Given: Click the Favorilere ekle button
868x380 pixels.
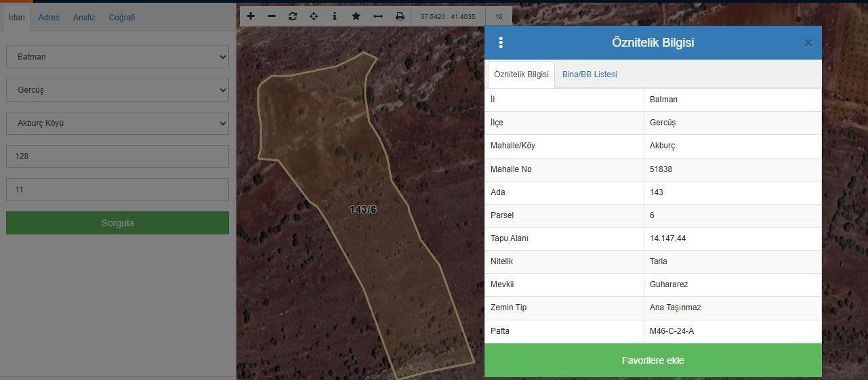Looking at the screenshot, I should tap(653, 360).
